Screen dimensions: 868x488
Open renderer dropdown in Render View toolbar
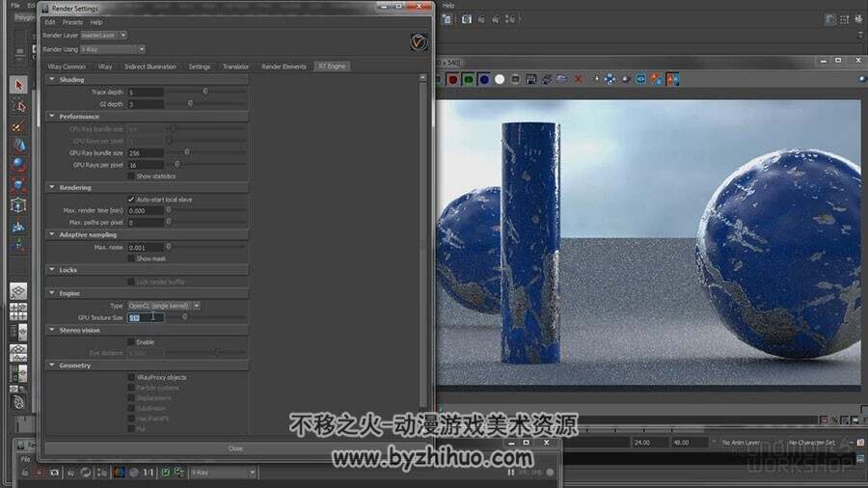223,472
